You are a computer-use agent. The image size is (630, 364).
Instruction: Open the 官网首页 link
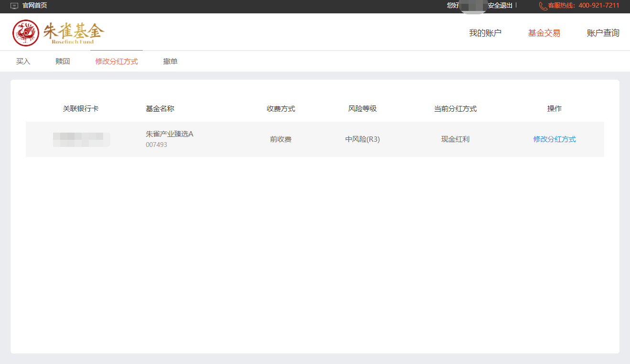[x=35, y=6]
